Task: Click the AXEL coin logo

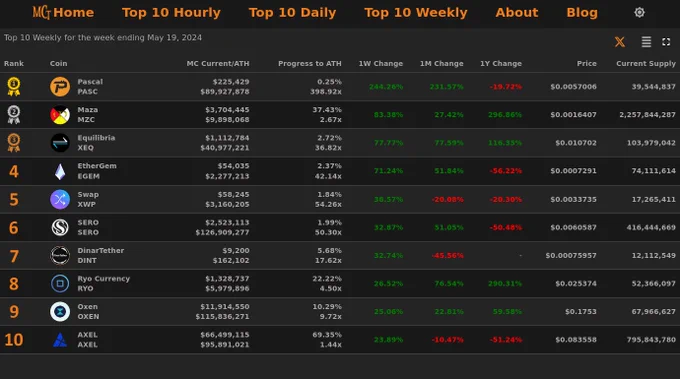Action: point(60,340)
